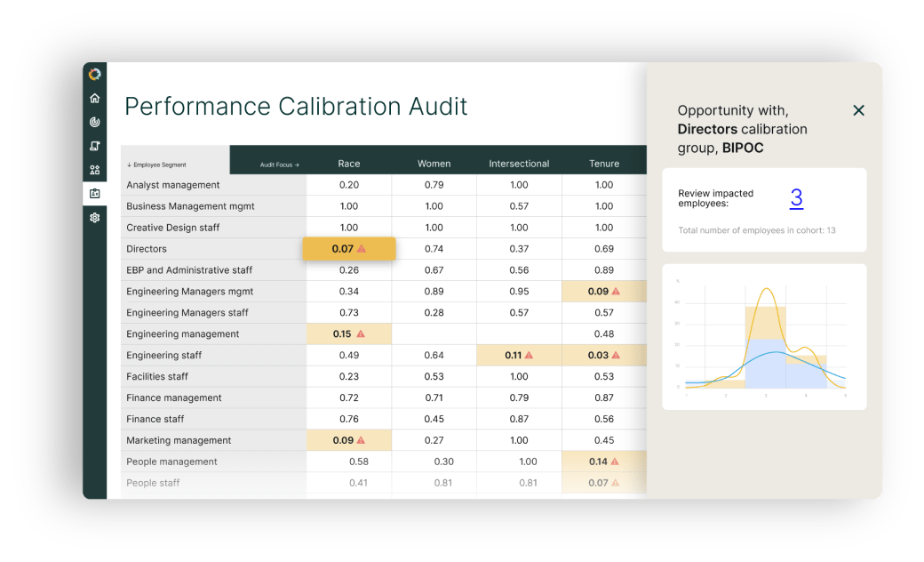The width and height of the screenshot is (924, 562).
Task: Click Analyst management Race value 0.20
Action: pos(349,185)
